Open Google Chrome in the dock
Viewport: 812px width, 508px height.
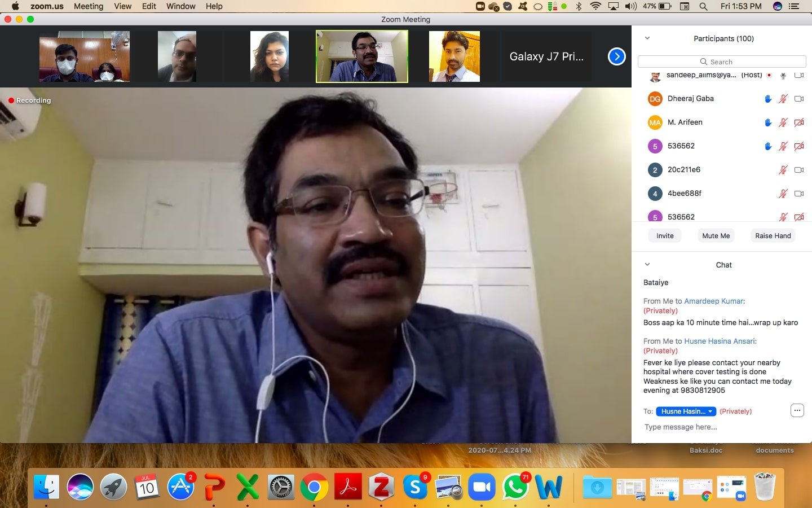314,487
